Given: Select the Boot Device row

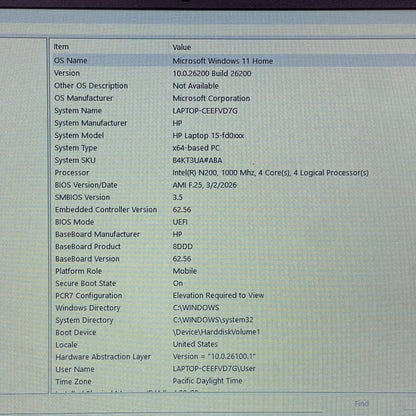Looking at the screenshot, I should pyautogui.click(x=233, y=332).
